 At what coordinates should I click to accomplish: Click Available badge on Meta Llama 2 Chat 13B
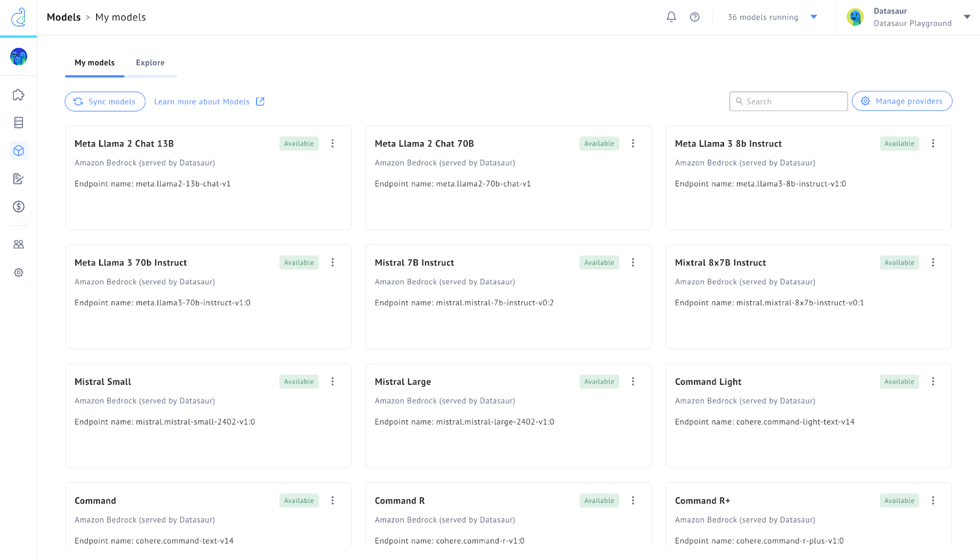(x=299, y=143)
